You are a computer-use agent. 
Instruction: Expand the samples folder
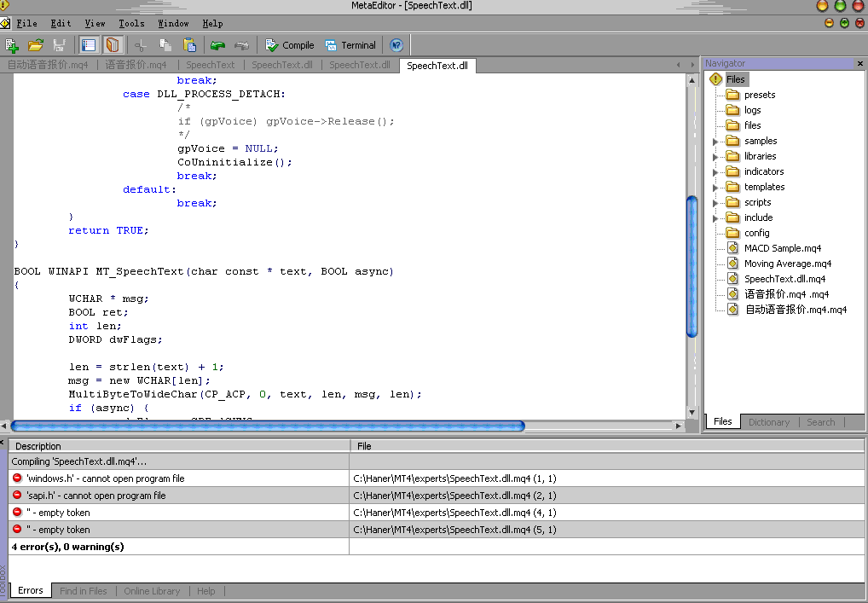point(715,142)
